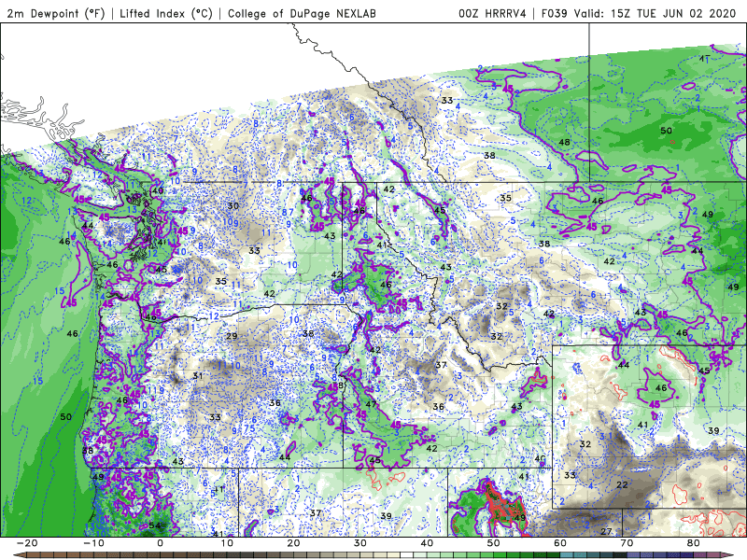Click the "-20" color scale label

pos(27,543)
